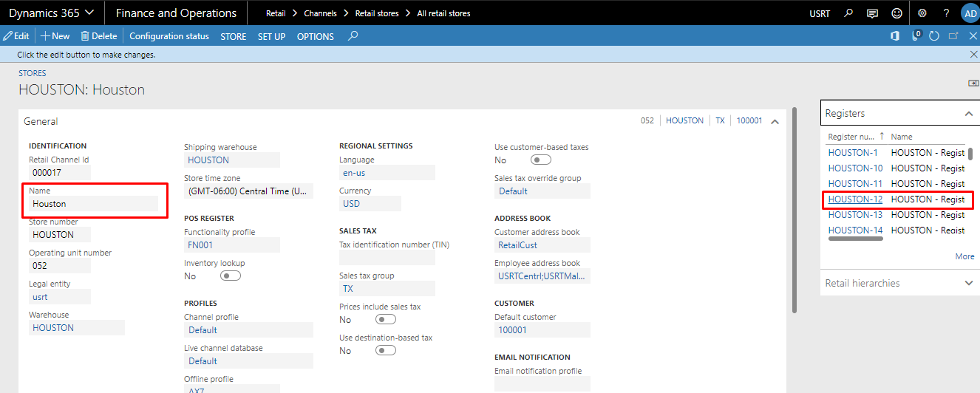The height and width of the screenshot is (393, 980).
Task: Click the Name field containing Houston
Action: (x=93, y=204)
